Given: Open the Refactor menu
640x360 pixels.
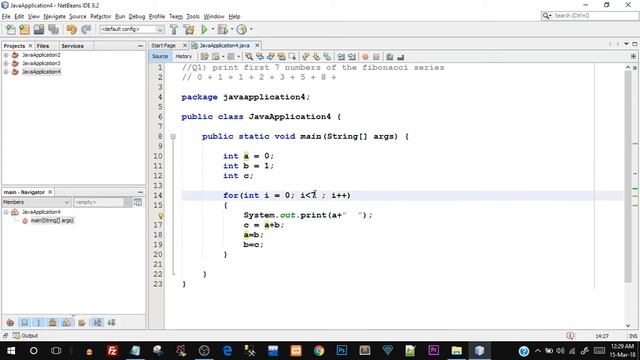Looking at the screenshot, I should 100,16.
